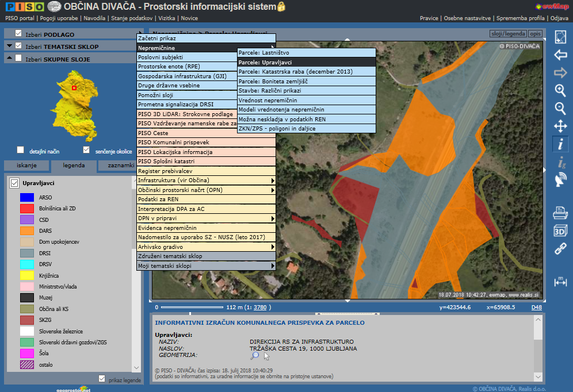The image size is (573, 392).
Task: Open the 3D view tool
Action: pos(560,231)
